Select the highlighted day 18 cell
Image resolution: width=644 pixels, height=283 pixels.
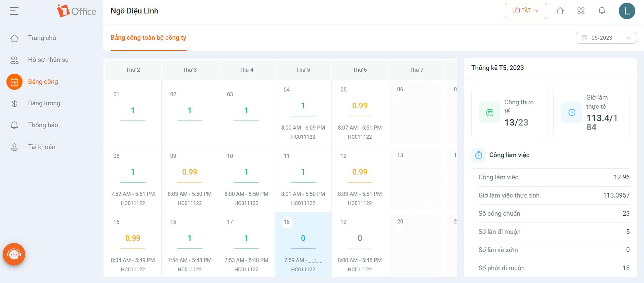303,245
